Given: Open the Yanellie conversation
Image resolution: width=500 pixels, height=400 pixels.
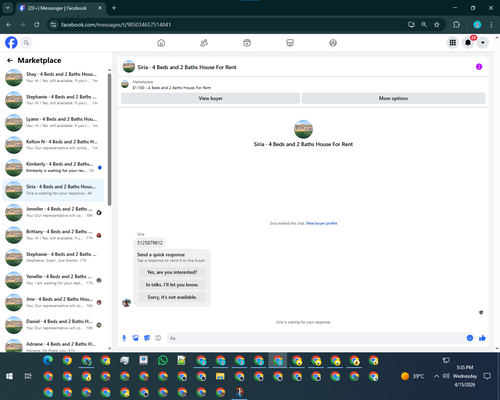Looking at the screenshot, I should pos(53,280).
